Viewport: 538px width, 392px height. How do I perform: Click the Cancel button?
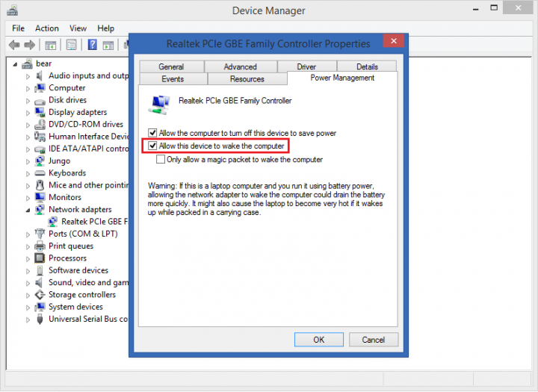[374, 340]
